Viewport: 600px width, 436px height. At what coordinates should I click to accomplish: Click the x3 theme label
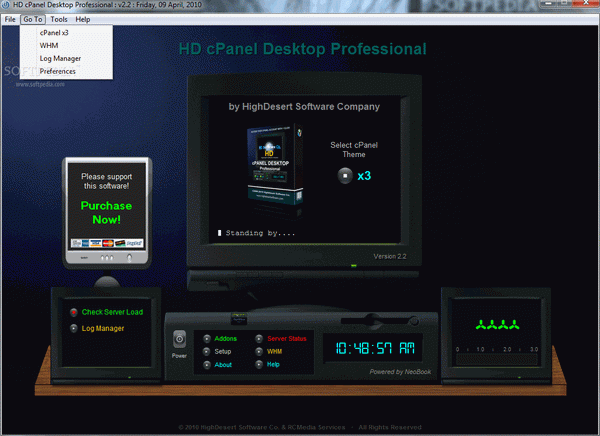coord(364,176)
